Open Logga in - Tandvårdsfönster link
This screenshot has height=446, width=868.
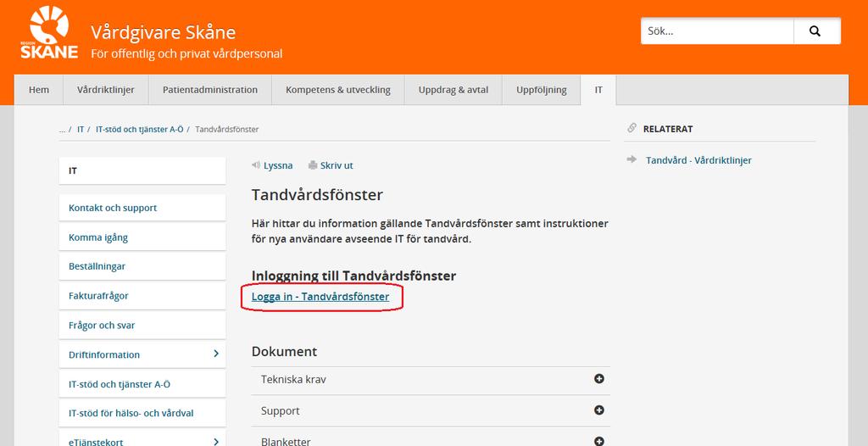(320, 297)
